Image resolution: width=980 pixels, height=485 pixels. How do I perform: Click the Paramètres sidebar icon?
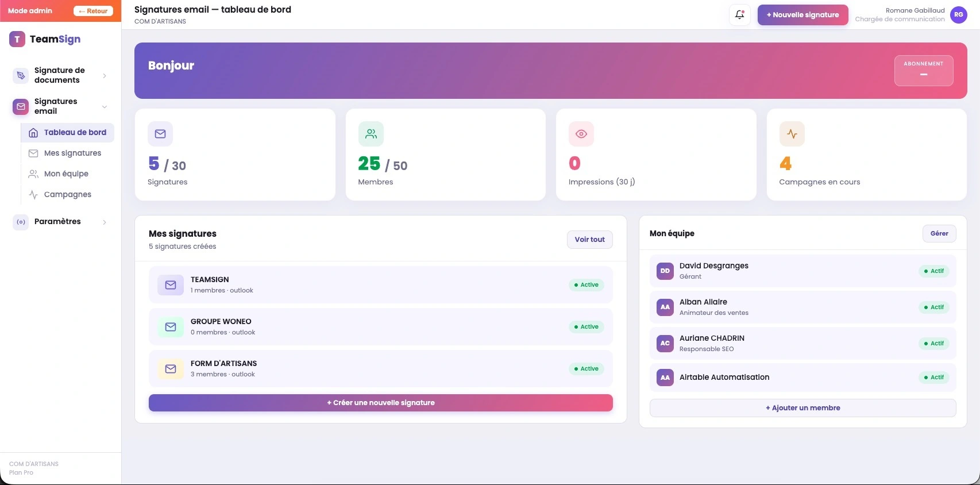click(21, 222)
